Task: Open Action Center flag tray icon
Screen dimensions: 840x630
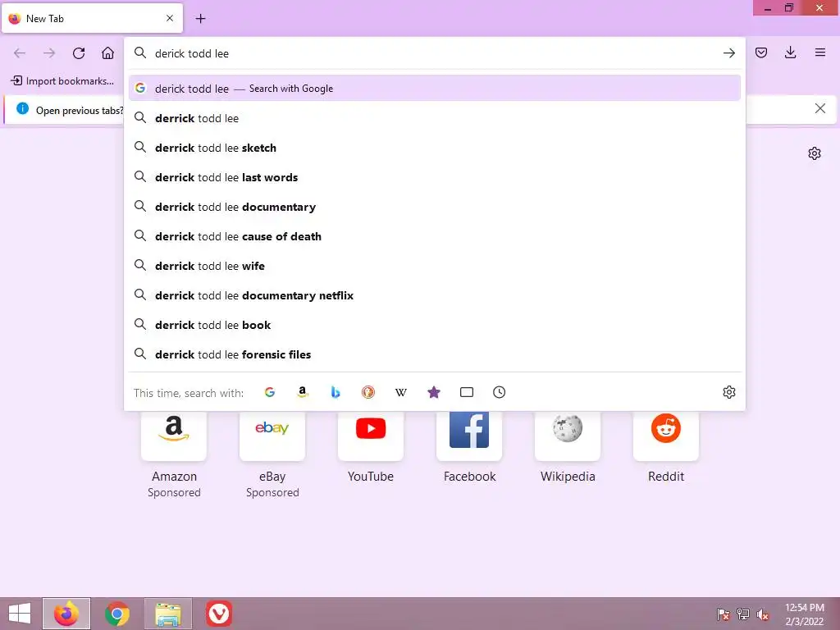Action: tap(724, 614)
